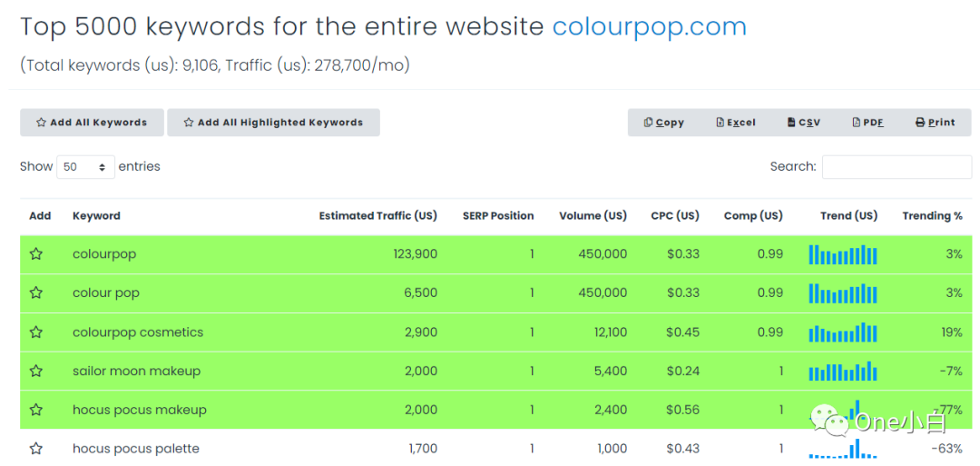Image resolution: width=980 pixels, height=466 pixels.
Task: Star the hocus pocus makeup keyword
Action: tap(36, 410)
